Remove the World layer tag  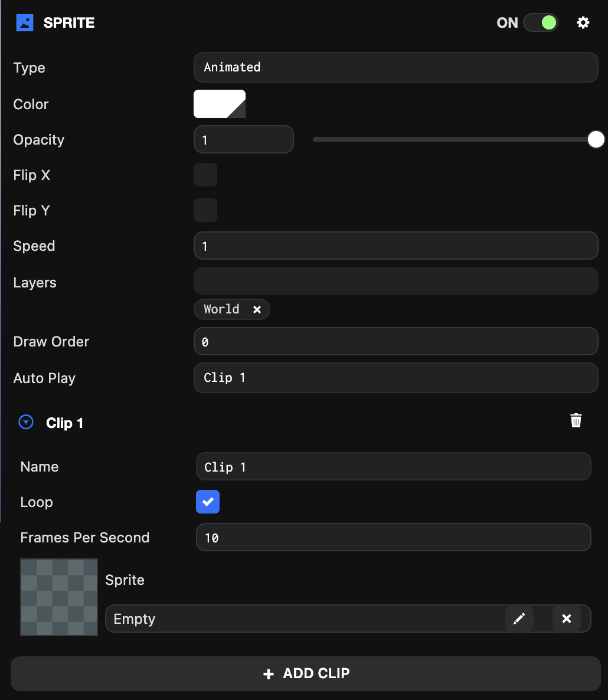coord(257,309)
